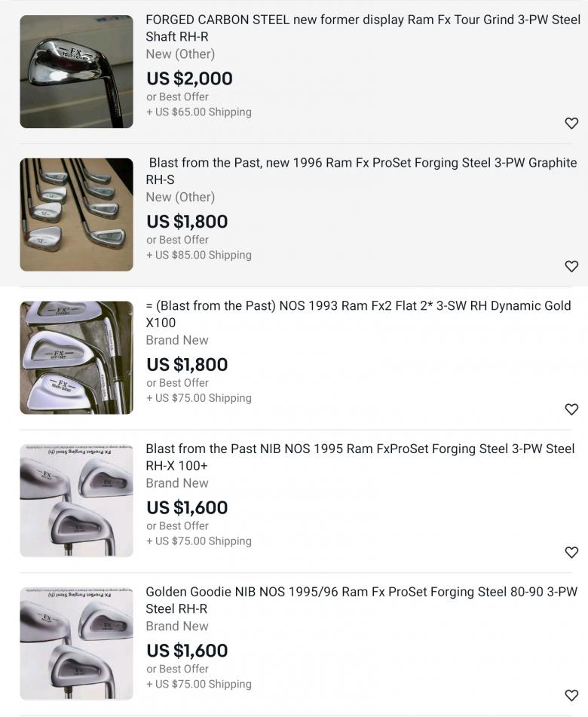Click the US $1,600 price of RH-X listing

pos(187,507)
